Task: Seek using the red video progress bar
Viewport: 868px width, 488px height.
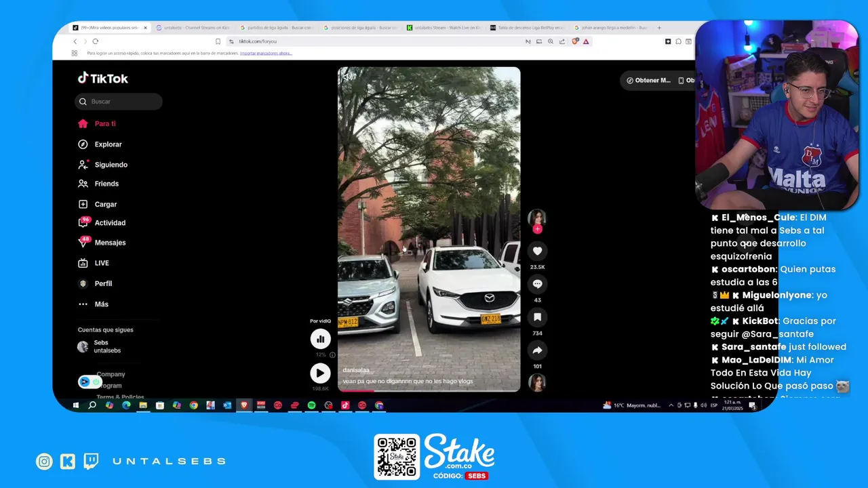Action: pos(429,390)
